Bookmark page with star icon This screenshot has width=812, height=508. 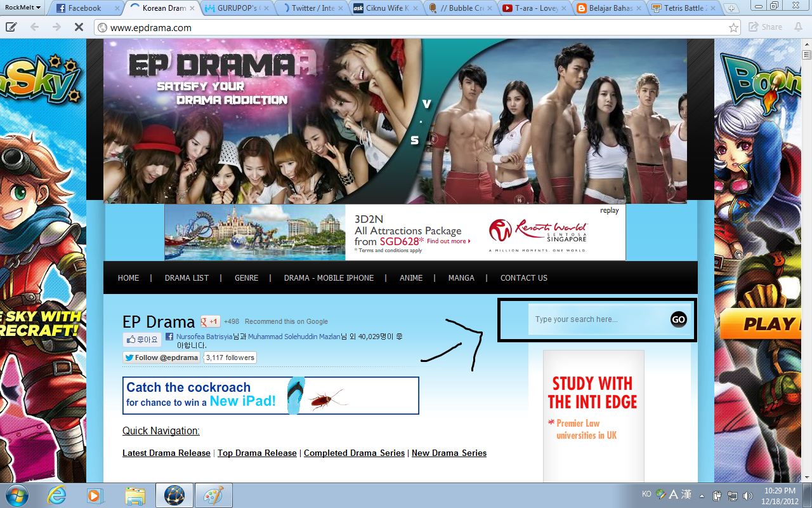(x=733, y=28)
